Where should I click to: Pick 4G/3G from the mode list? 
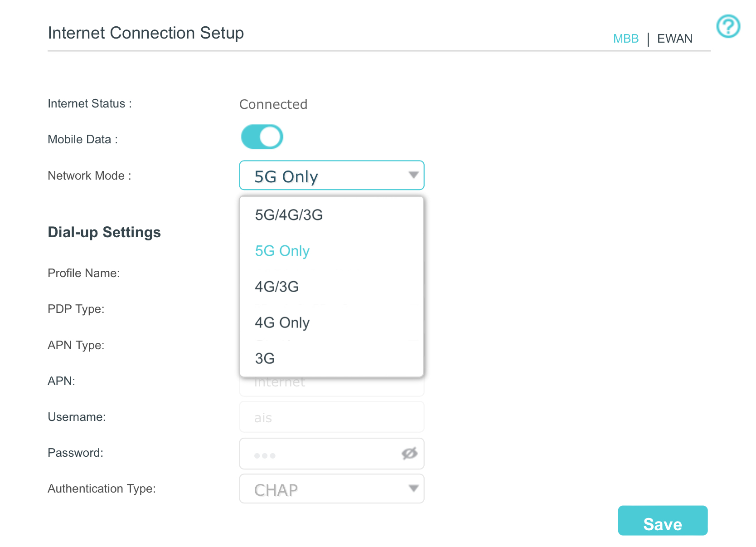click(332, 287)
